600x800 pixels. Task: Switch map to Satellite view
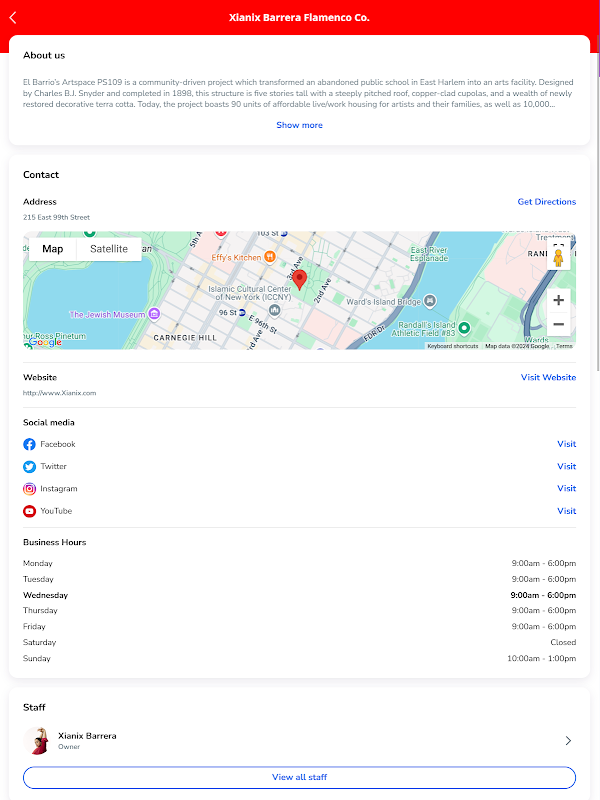[109, 249]
